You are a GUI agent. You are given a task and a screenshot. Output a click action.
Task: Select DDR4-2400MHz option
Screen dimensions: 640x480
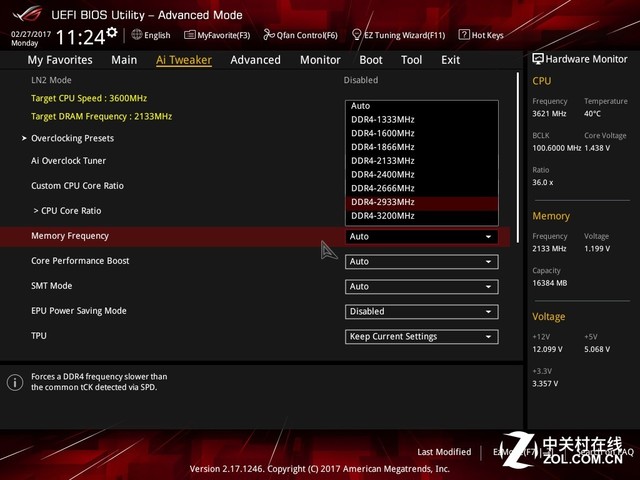(x=422, y=175)
